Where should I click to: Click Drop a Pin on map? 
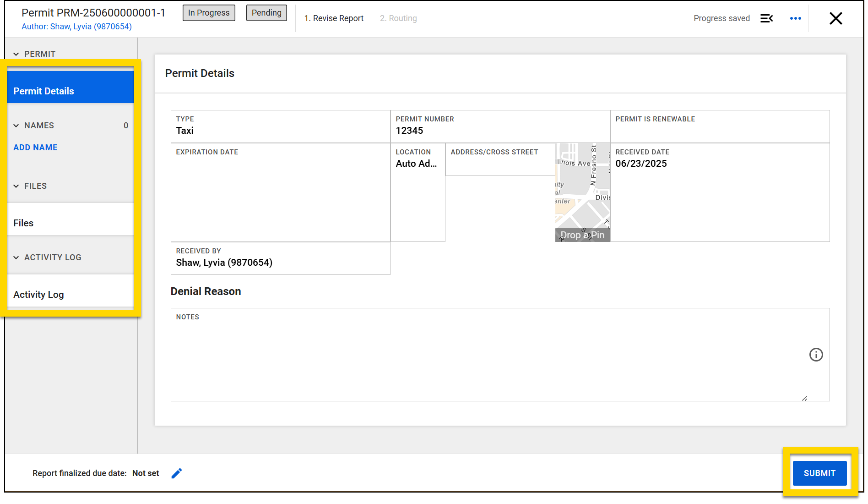click(x=582, y=235)
